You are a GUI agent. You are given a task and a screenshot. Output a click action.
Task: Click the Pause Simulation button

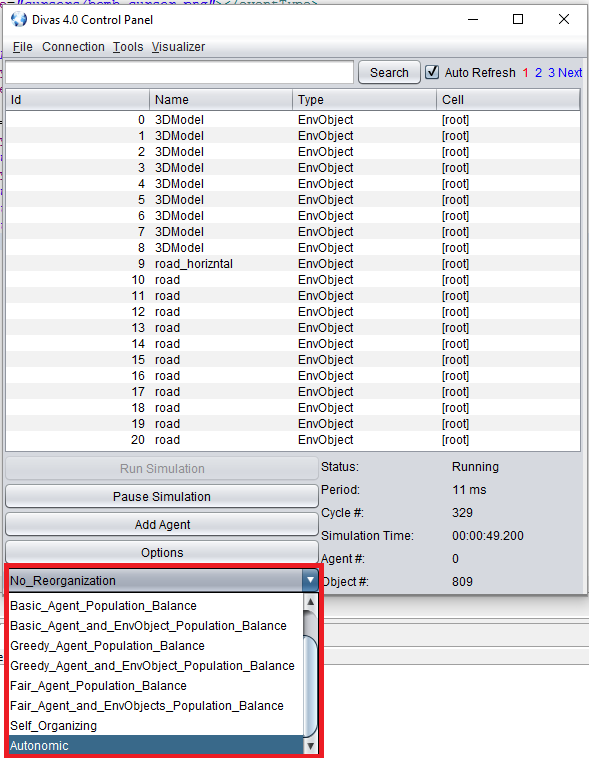tap(162, 496)
